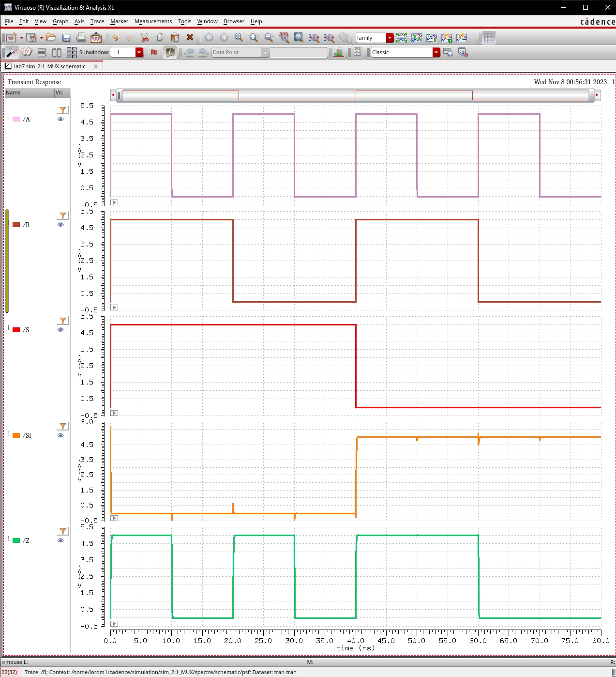This screenshot has width=616, height=677.
Task: Open the Measurements menu
Action: 153,21
